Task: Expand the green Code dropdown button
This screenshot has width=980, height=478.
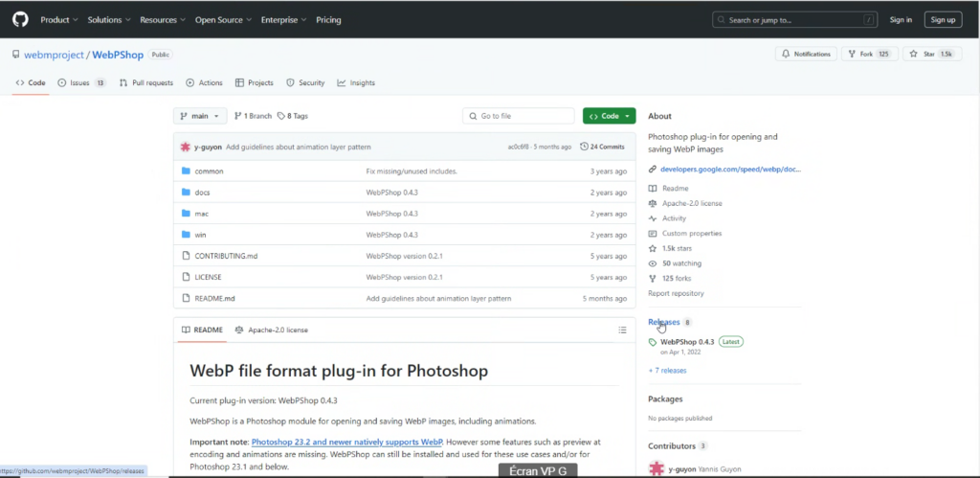Action: (x=609, y=116)
